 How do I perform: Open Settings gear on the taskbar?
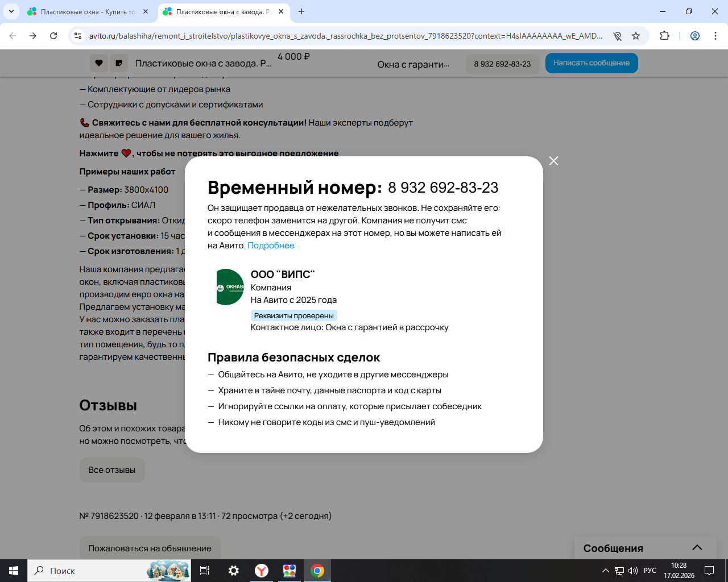(x=233, y=571)
